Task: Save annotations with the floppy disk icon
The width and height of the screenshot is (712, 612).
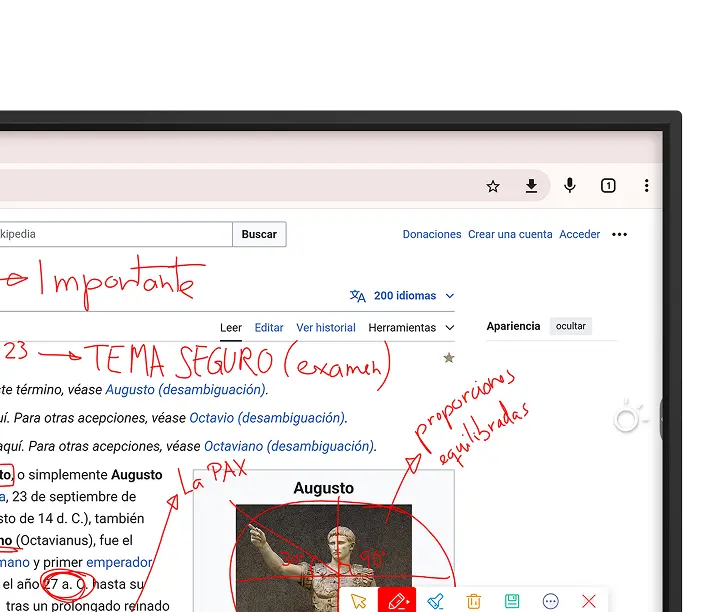Action: point(512,601)
